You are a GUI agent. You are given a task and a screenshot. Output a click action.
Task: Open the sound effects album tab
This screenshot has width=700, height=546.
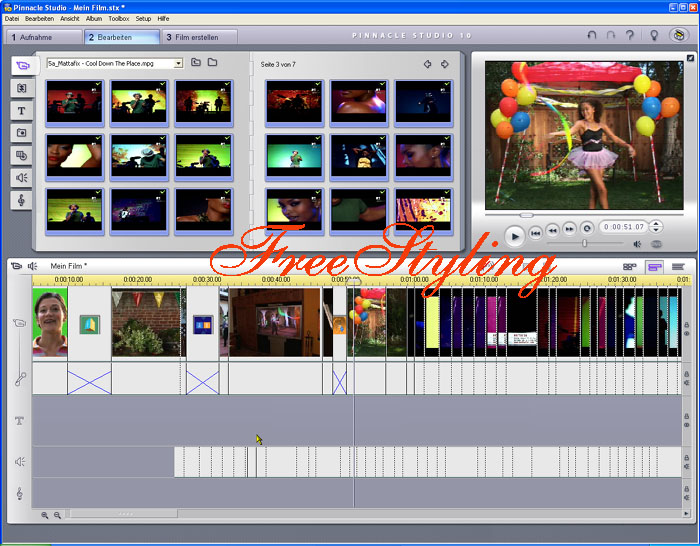21,178
